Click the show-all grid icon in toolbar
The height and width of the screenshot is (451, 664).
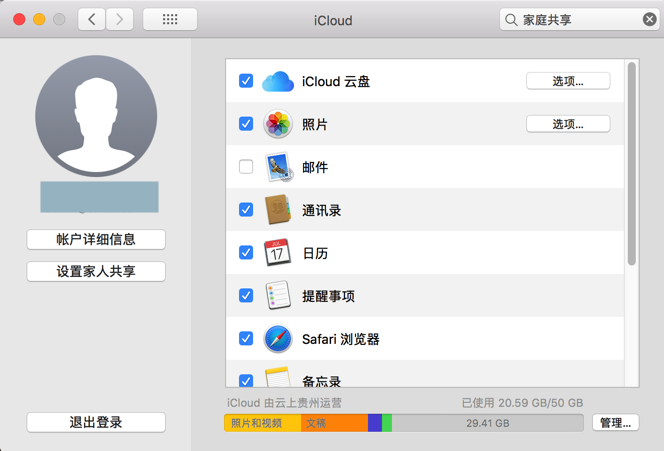pyautogui.click(x=170, y=19)
